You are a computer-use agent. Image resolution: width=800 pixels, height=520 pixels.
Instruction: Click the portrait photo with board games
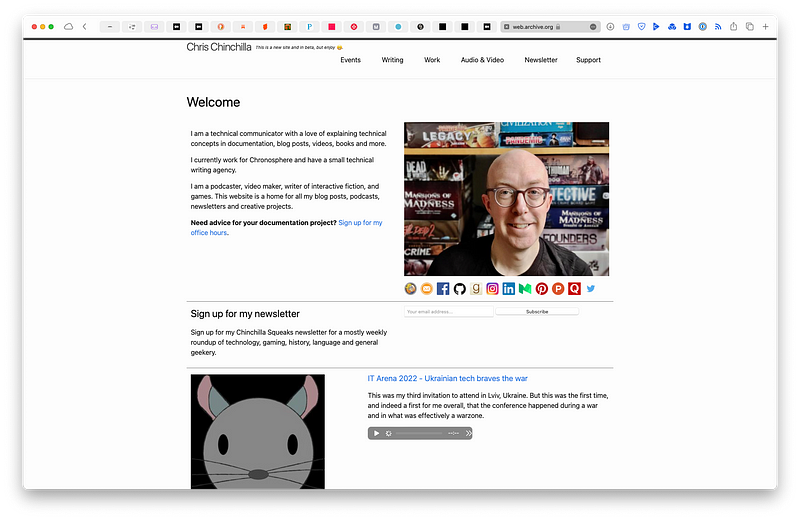[x=507, y=199]
